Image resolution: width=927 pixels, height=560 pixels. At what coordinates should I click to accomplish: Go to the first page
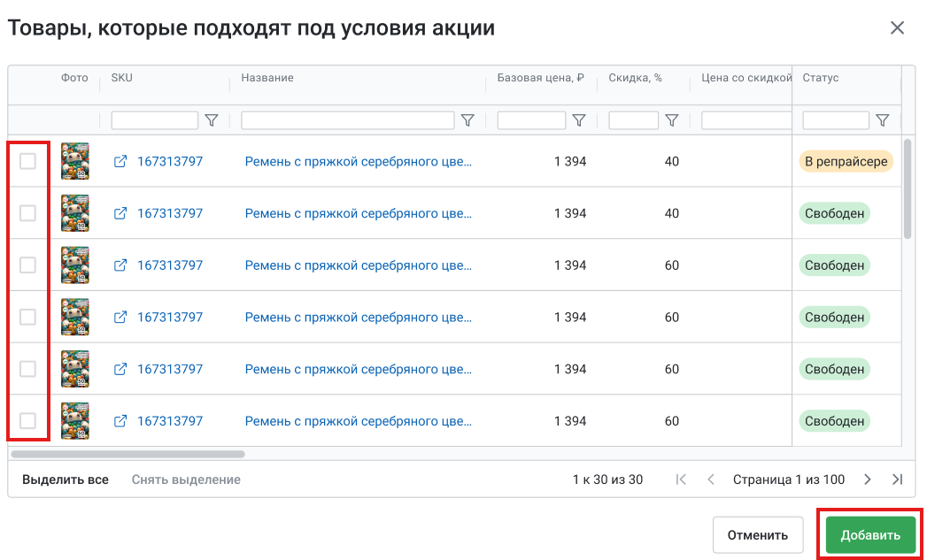(x=681, y=479)
